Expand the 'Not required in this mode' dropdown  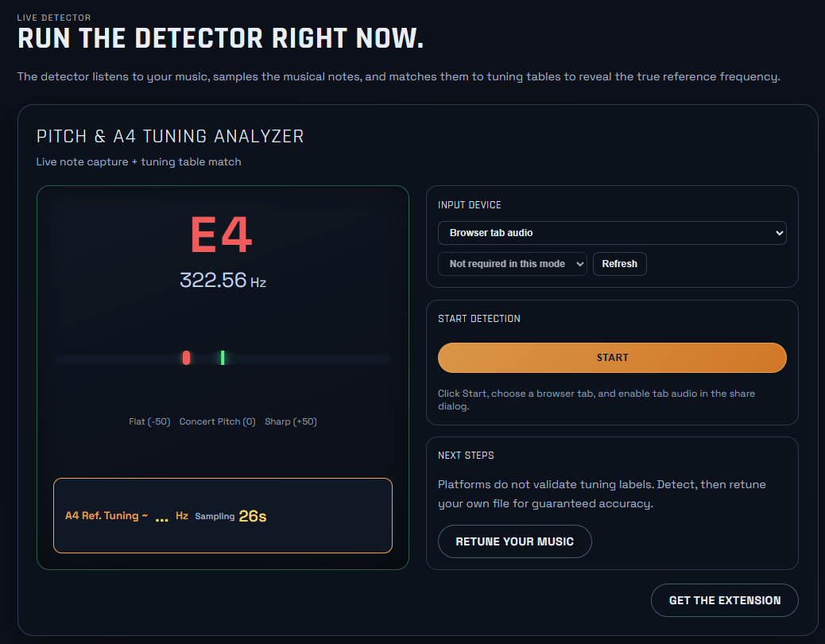(512, 264)
